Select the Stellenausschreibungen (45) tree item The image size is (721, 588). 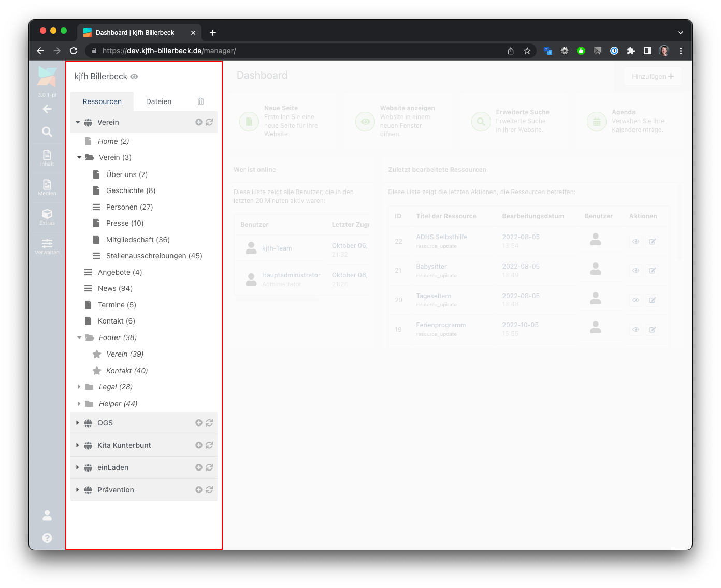[x=154, y=256]
